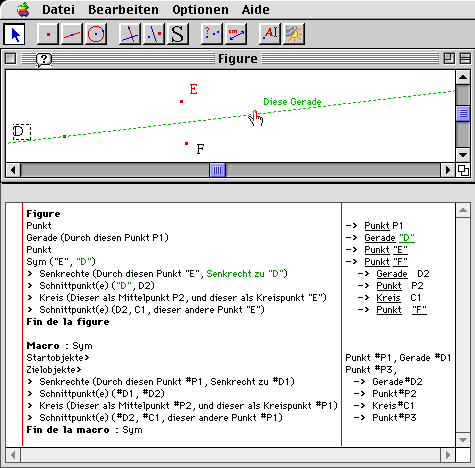Select the symmetry S tool
475x468 pixels.
click(178, 34)
